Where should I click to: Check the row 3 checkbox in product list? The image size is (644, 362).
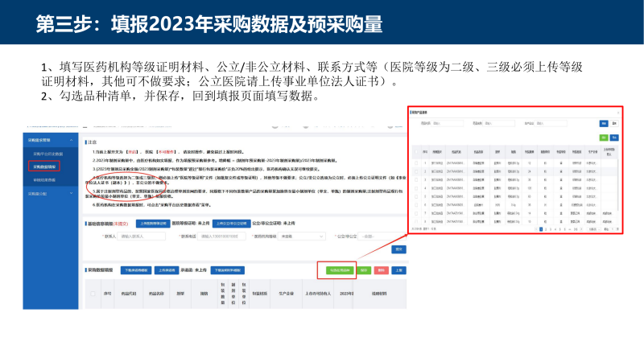coord(416,179)
